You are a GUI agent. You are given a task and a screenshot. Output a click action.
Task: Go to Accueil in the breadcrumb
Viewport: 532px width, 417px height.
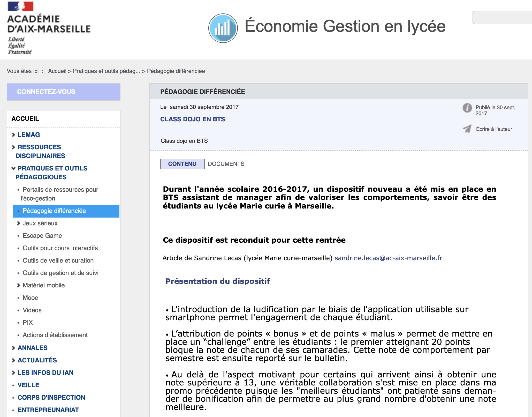57,71
